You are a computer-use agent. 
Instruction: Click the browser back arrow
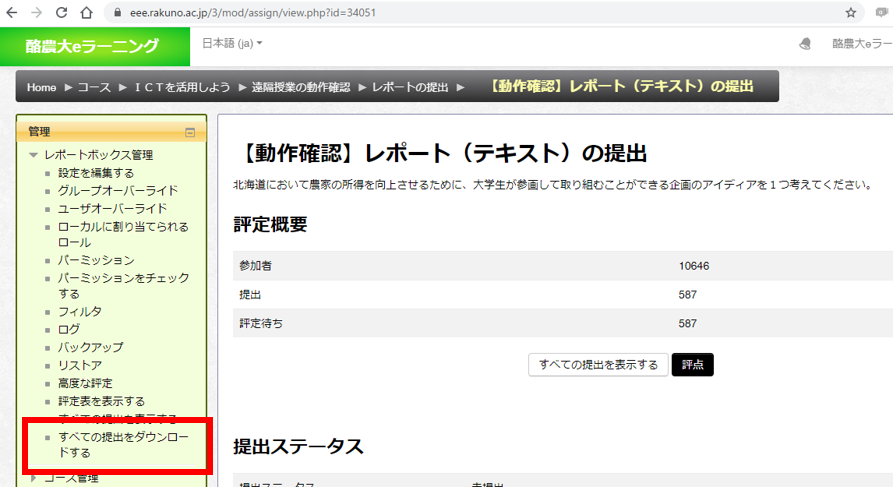(x=12, y=13)
